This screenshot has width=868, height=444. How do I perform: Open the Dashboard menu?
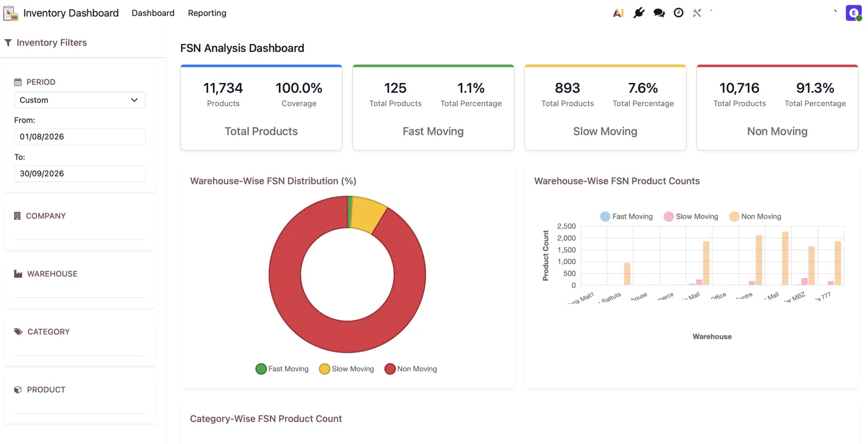(153, 13)
